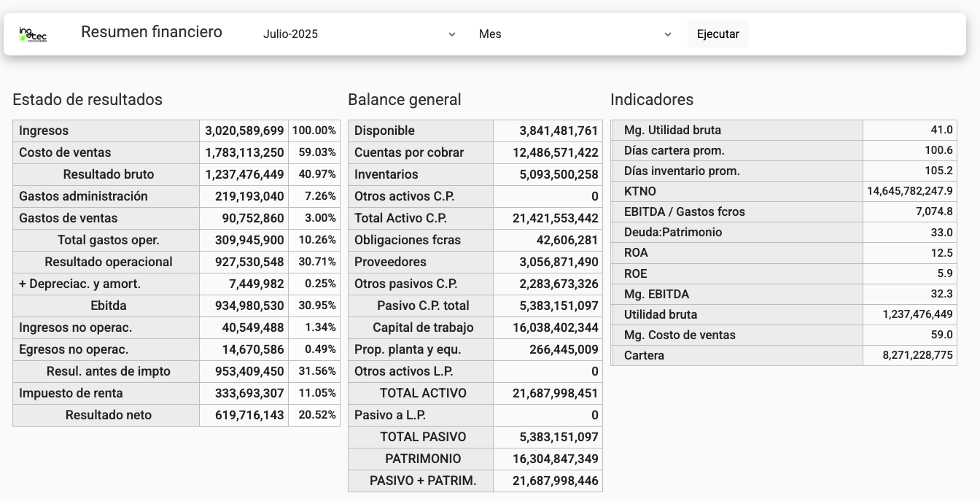Select the KTNO indicator row
This screenshot has width=980, height=501.
pyautogui.click(x=640, y=192)
